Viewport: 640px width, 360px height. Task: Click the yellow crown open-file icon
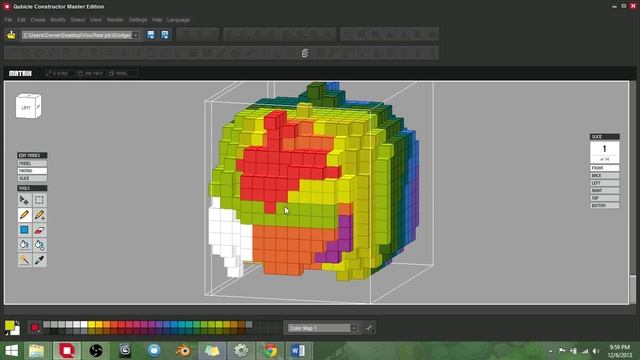[x=11, y=35]
